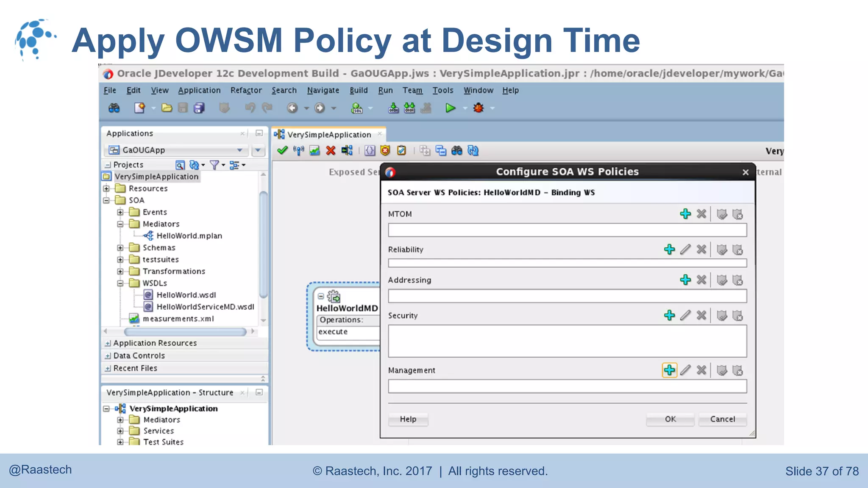Enable selected MTOM policy shield icon
Screen dimensions: 868x488
click(722, 214)
